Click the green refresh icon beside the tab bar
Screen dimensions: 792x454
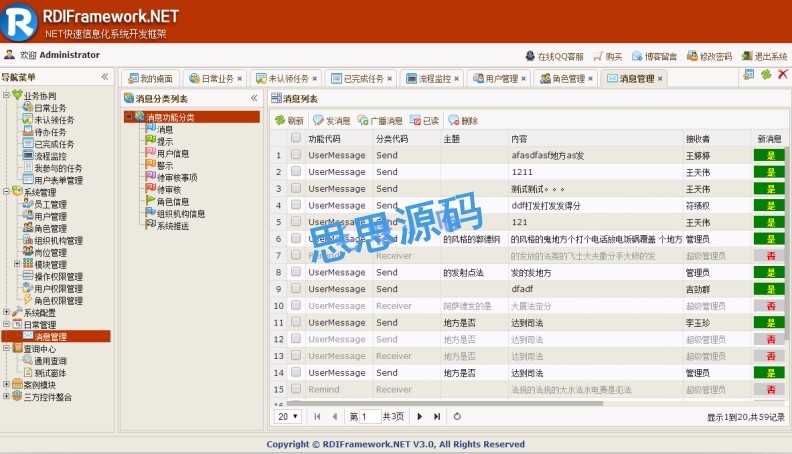coord(766,75)
